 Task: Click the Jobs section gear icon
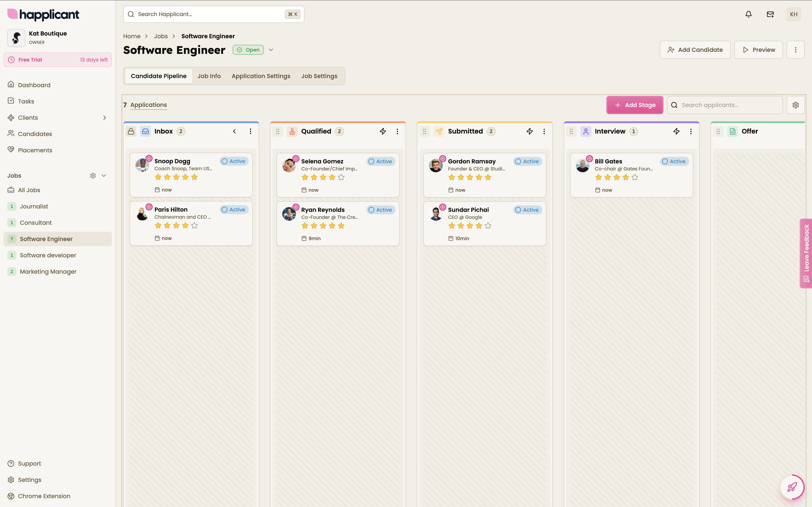93,176
